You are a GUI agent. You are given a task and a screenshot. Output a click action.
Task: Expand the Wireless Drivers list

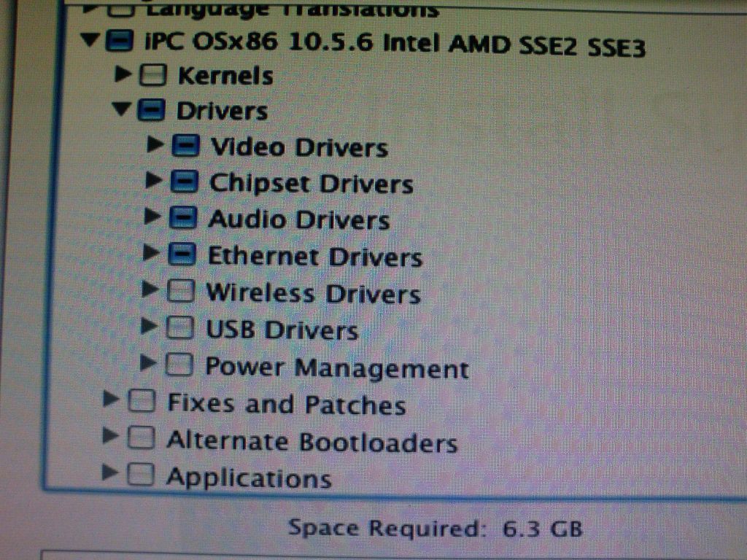point(150,289)
